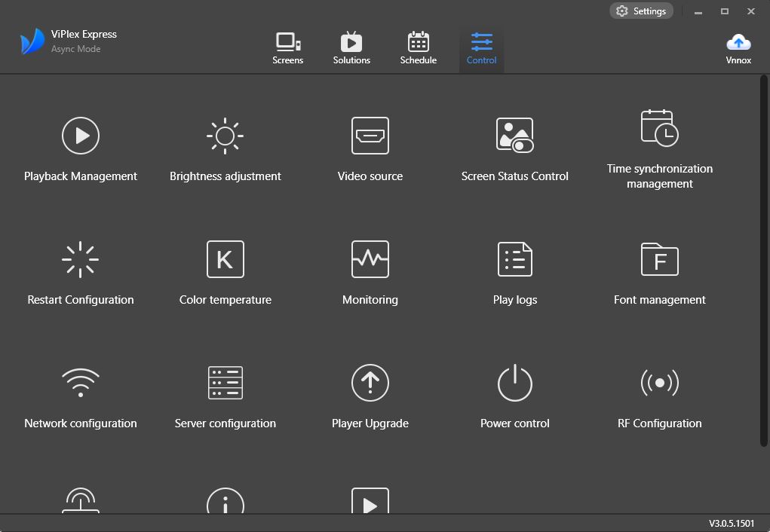Switch to the Screens tab

coord(288,48)
